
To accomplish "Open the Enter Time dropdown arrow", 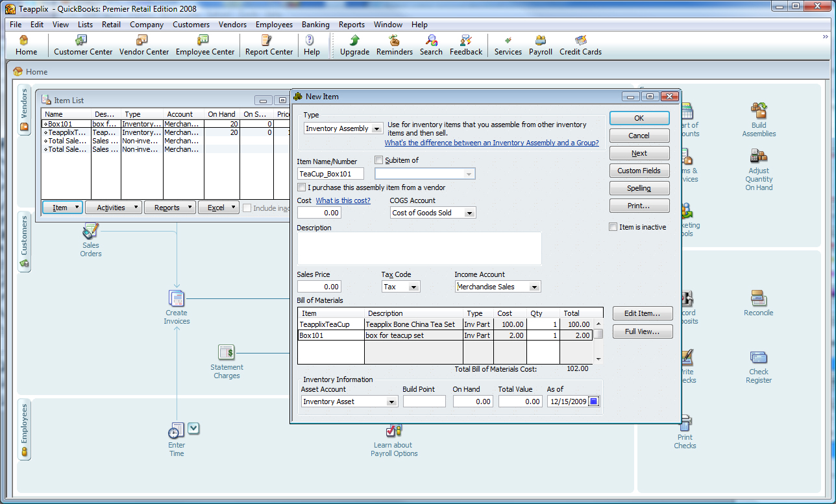I will [193, 428].
